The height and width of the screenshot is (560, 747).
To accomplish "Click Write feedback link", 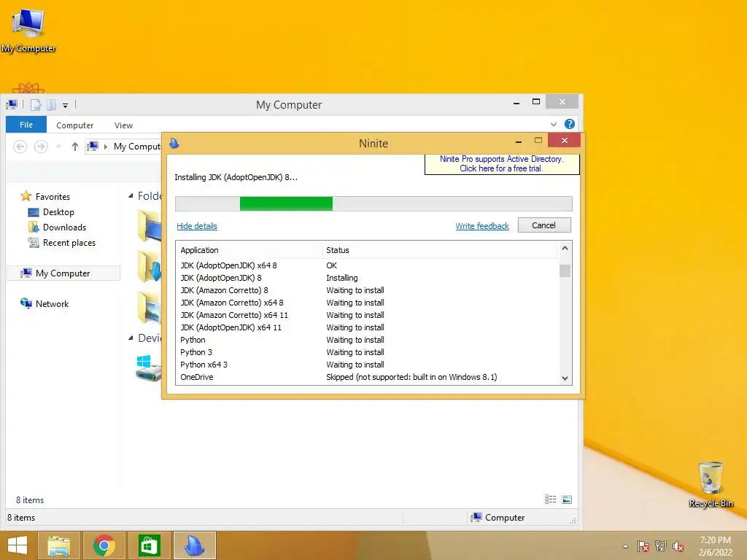I will point(482,226).
